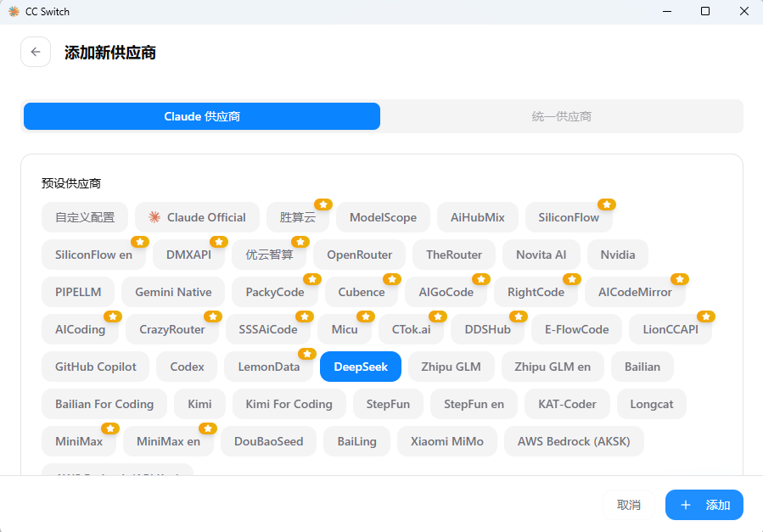Select PIPELLM provider
The height and width of the screenshot is (532, 763).
78,292
